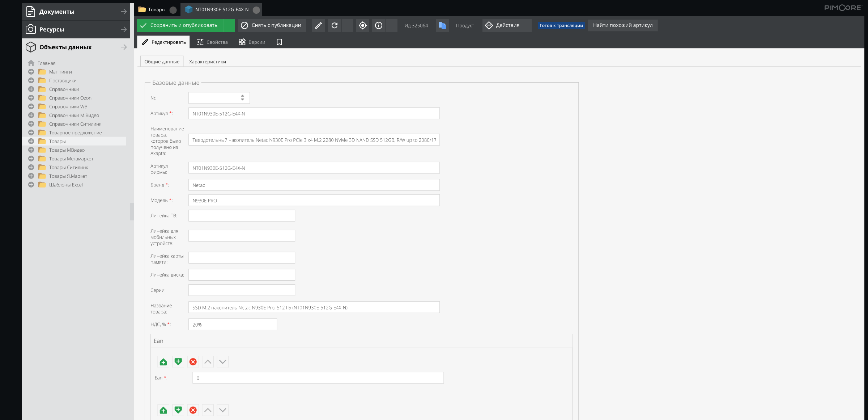Increment the № field stepper
Viewport: 868px width, 420px height.
242,96
